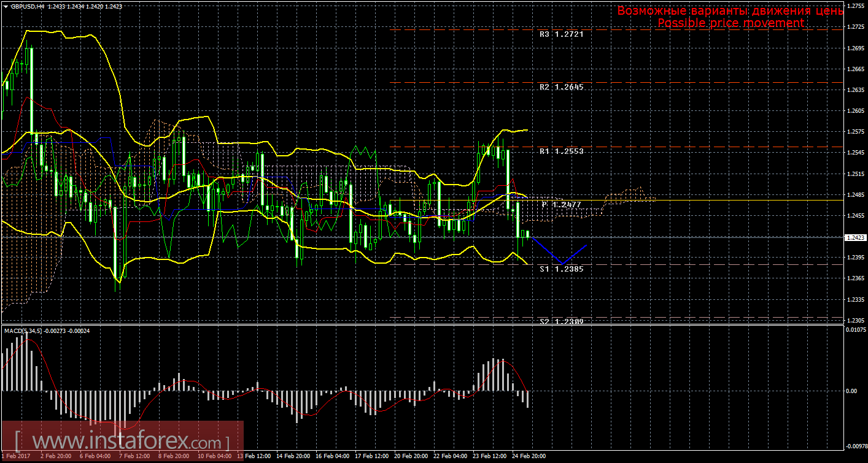Click the red 'Possible price movement' text
Viewport: 868px width, 463px height.
(730, 23)
